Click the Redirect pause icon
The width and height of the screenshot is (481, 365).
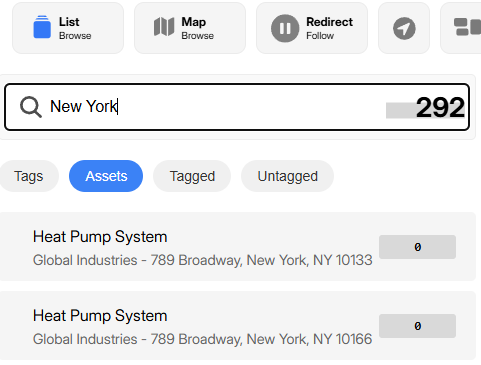(x=285, y=28)
